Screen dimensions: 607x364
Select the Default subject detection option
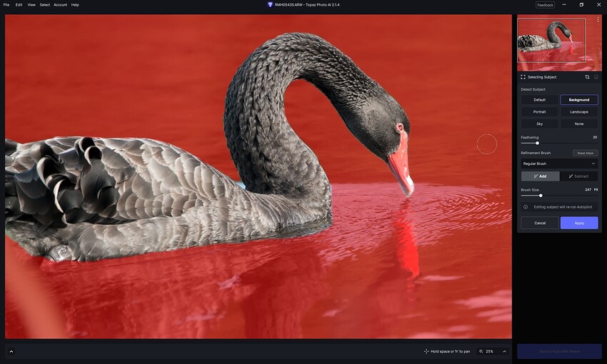pyautogui.click(x=540, y=100)
